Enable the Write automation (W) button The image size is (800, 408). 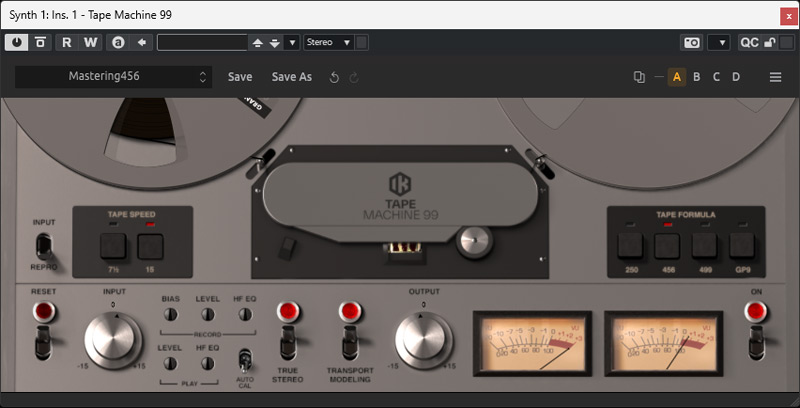point(90,42)
